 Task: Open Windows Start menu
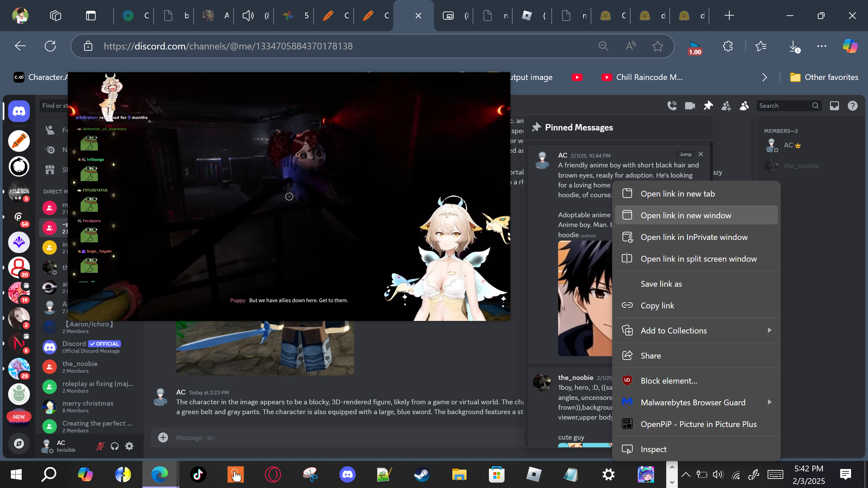click(x=16, y=474)
